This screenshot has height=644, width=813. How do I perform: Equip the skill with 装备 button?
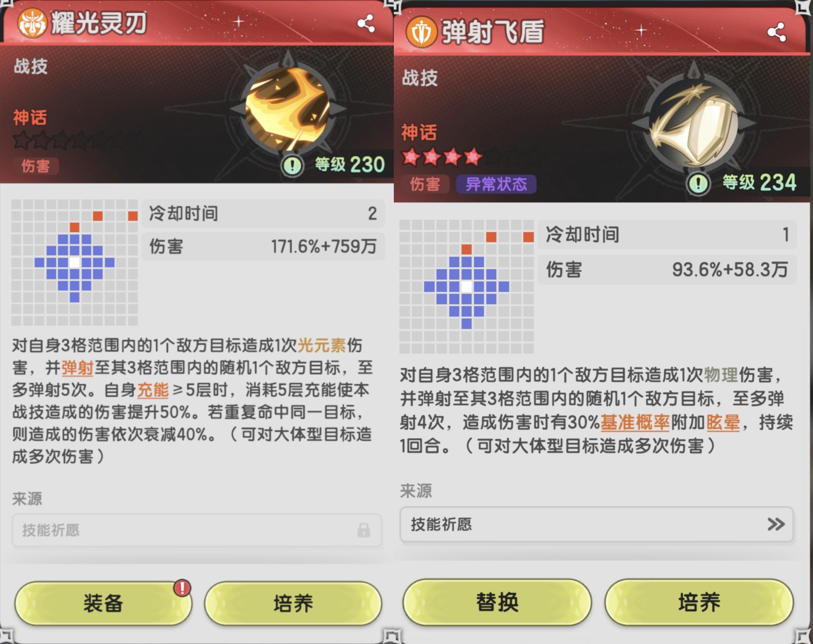coord(103,603)
